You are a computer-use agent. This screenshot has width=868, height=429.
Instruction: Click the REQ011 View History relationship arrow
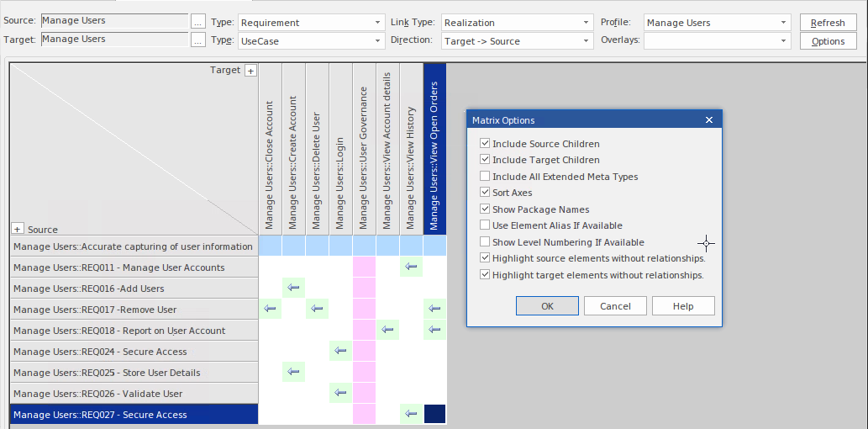click(x=411, y=267)
